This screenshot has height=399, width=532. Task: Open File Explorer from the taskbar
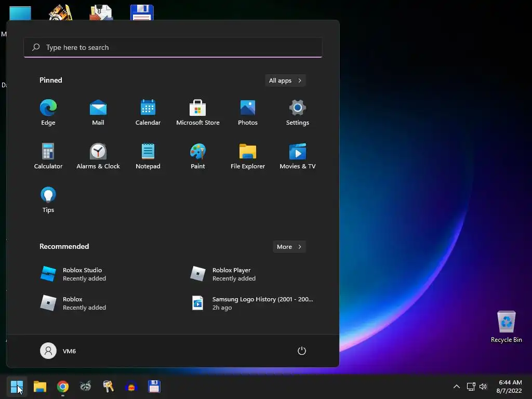coord(39,387)
